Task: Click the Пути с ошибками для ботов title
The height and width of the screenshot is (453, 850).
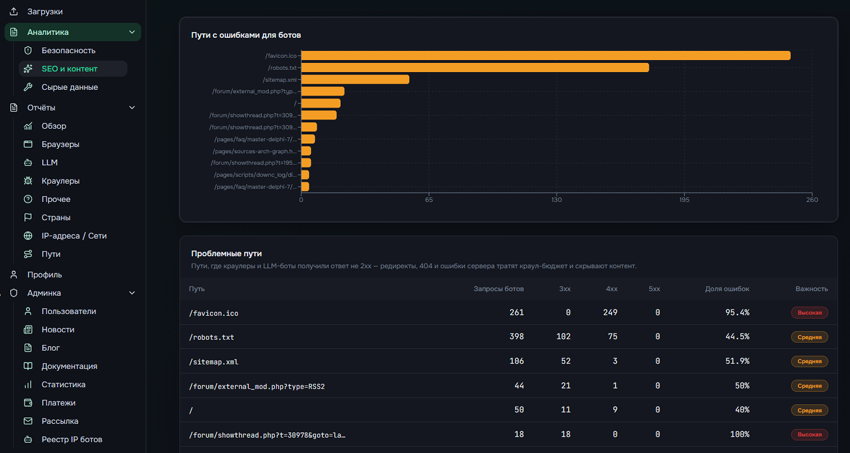Action: pyautogui.click(x=246, y=35)
